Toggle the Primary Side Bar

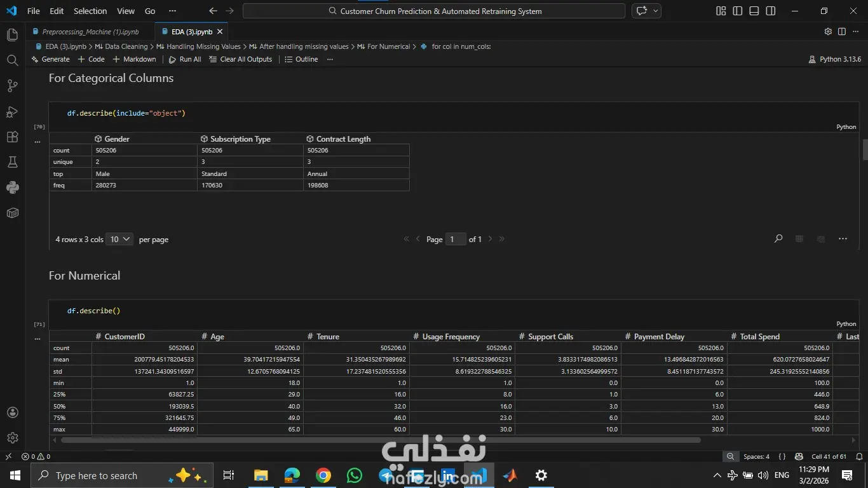[737, 11]
